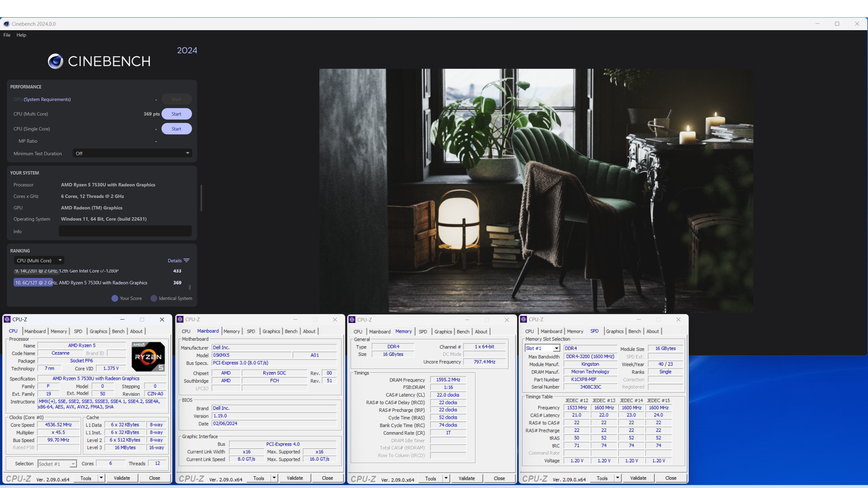This screenshot has height=488, width=868.
Task: Open the CPU (Multi Core) ranking dropdown
Action: point(39,260)
